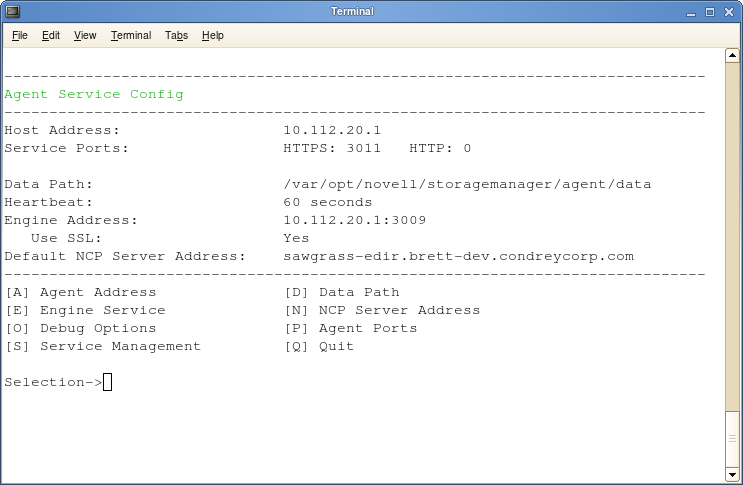This screenshot has height=485, width=743.
Task: Click the scrollbar up arrow
Action: (x=734, y=58)
